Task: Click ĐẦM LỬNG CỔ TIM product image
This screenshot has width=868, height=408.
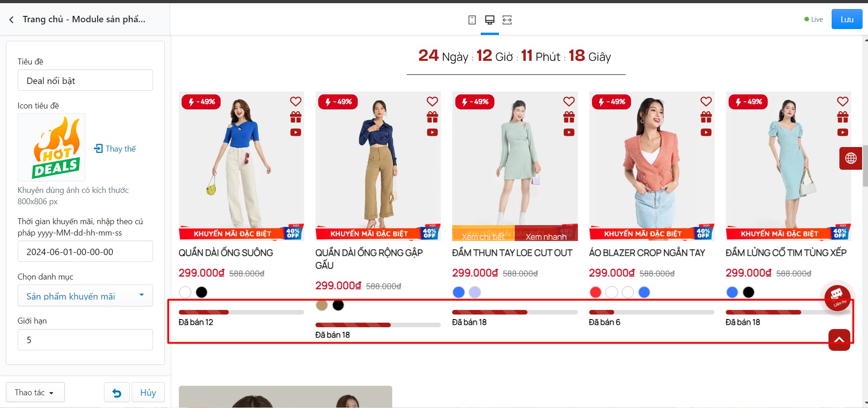Action: tap(789, 166)
